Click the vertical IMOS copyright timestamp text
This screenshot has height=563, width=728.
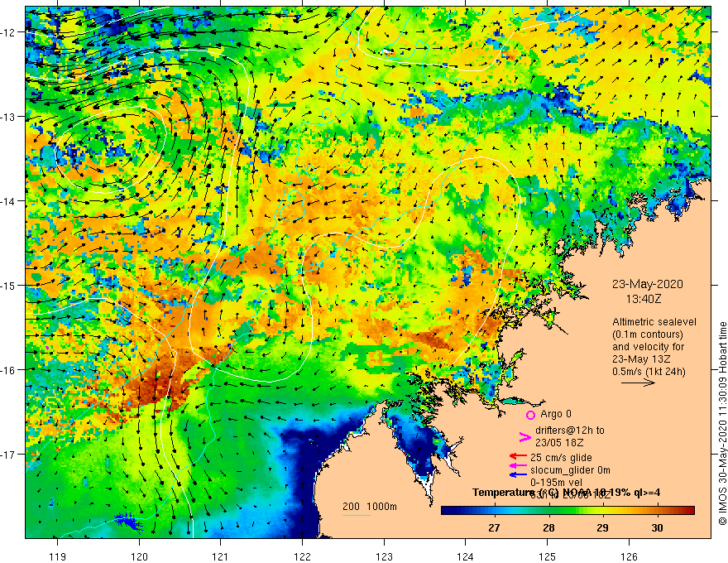[722, 423]
